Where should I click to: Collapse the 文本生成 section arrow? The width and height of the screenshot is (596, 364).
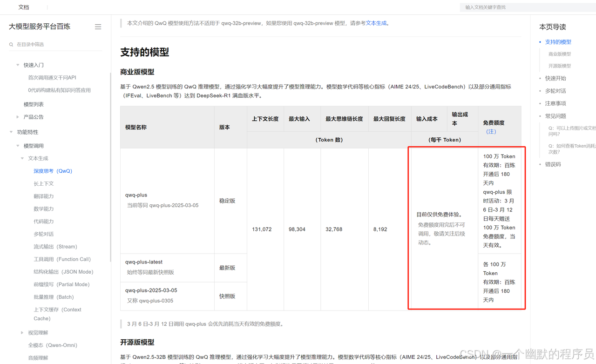coord(22,158)
